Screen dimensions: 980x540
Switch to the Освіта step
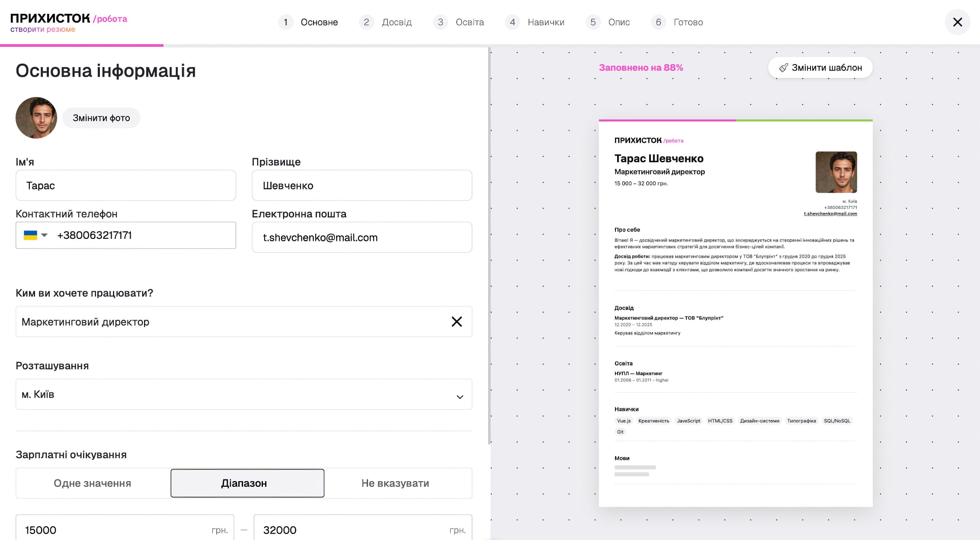pos(468,22)
